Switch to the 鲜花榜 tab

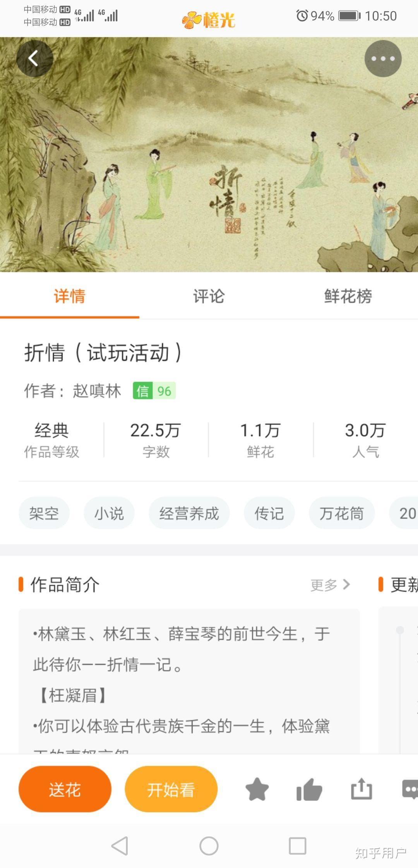point(348,296)
